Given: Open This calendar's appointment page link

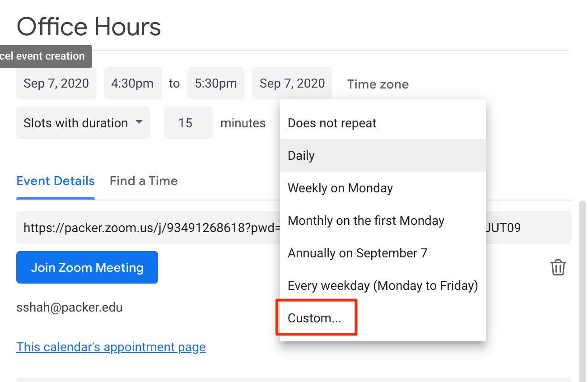Looking at the screenshot, I should click(x=111, y=347).
